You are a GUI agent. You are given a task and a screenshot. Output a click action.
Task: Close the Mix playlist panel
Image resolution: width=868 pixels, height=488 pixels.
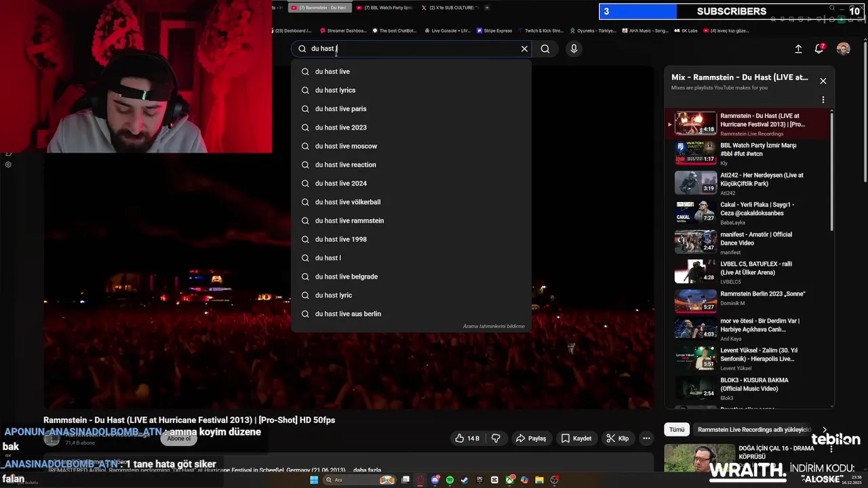(x=823, y=81)
